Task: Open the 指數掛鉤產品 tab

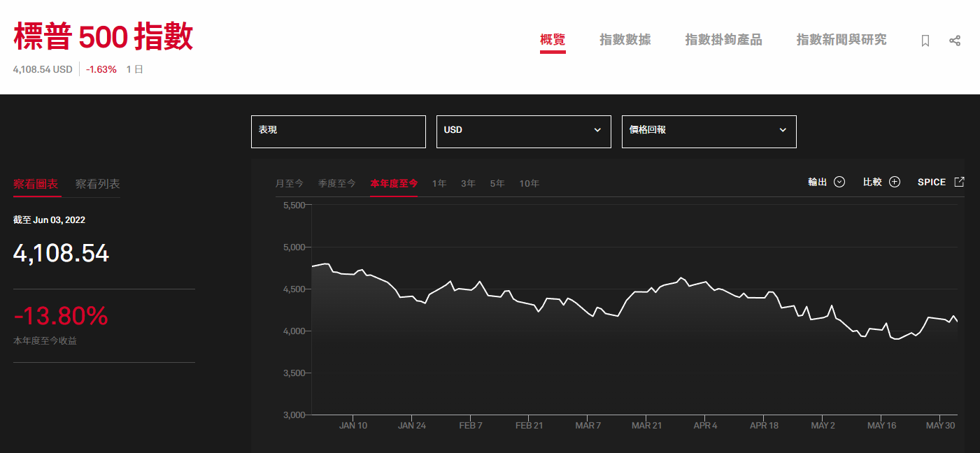Action: tap(723, 40)
